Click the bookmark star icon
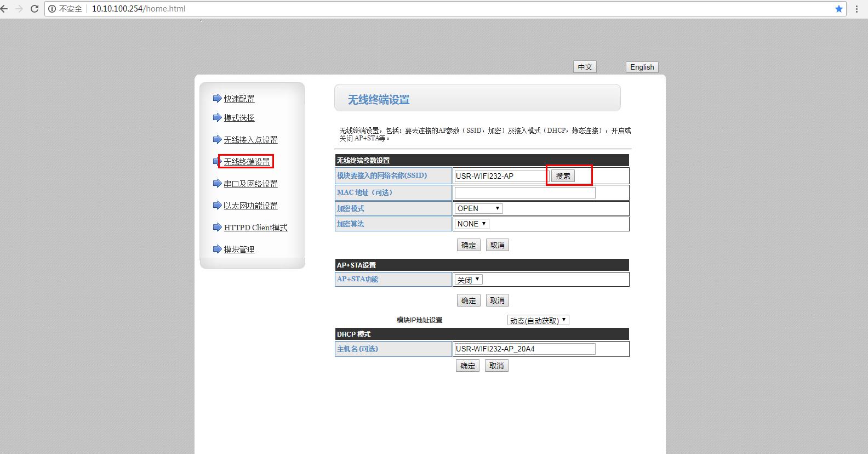Image resolution: width=868 pixels, height=454 pixels. [x=838, y=9]
